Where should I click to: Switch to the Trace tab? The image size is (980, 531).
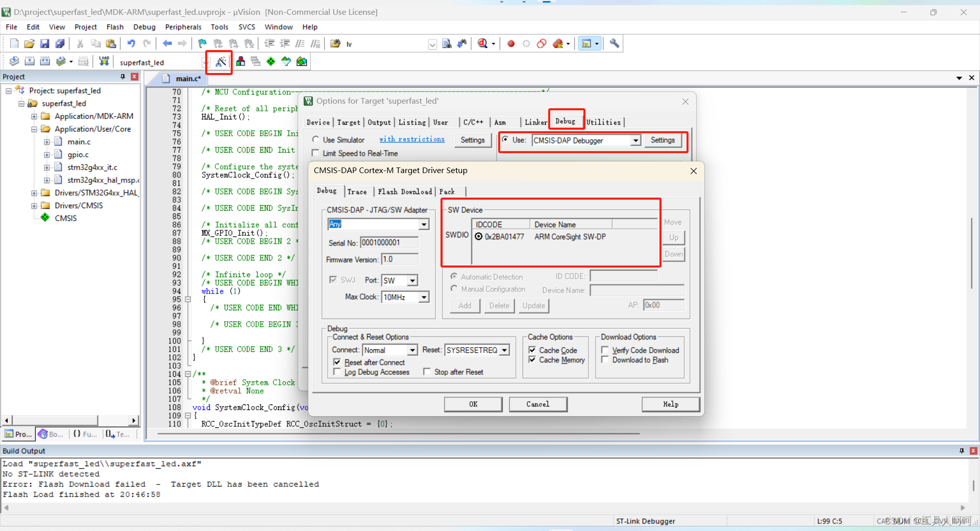click(357, 191)
